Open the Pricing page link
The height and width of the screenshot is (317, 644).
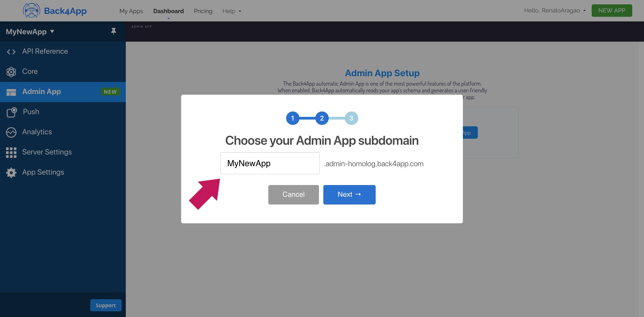click(x=203, y=11)
